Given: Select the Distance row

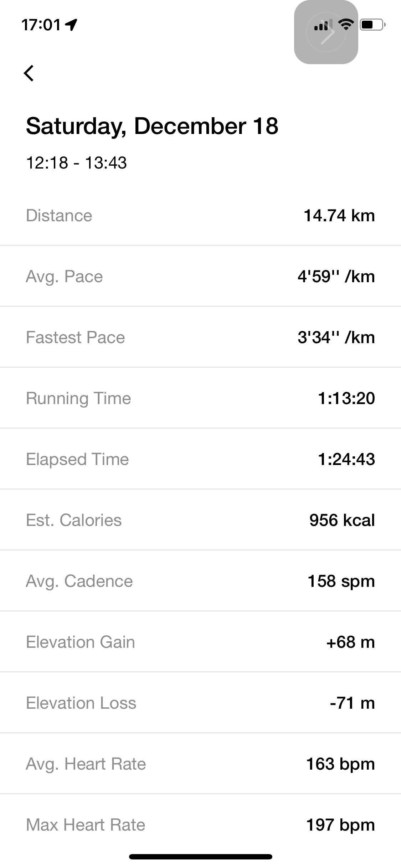Looking at the screenshot, I should click(x=200, y=216).
